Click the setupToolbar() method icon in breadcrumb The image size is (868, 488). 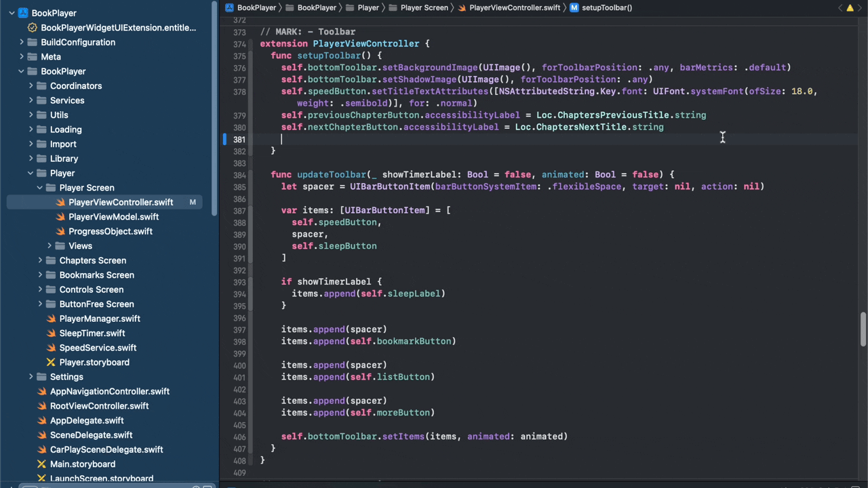pos(574,7)
